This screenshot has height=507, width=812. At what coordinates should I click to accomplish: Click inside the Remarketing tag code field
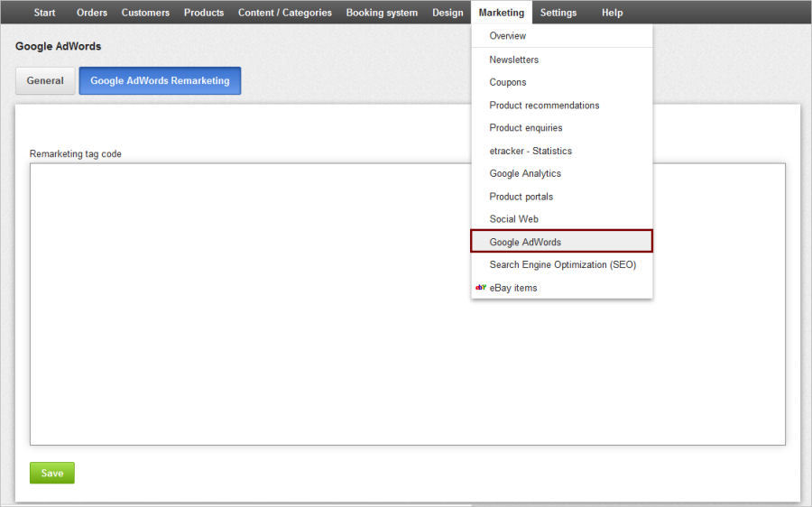point(408,305)
